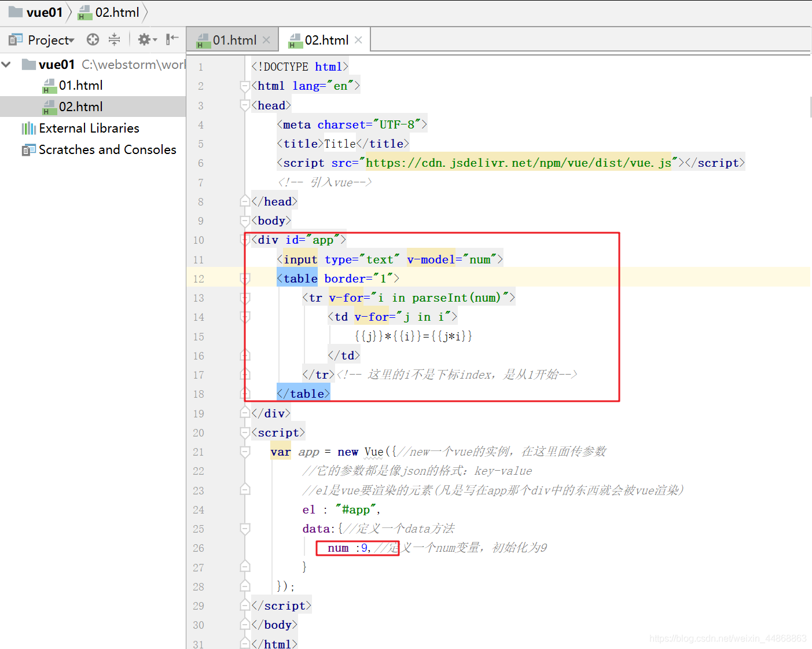Image resolution: width=812 pixels, height=649 pixels.
Task: Fold the new Vue block at line 21
Action: click(x=245, y=452)
